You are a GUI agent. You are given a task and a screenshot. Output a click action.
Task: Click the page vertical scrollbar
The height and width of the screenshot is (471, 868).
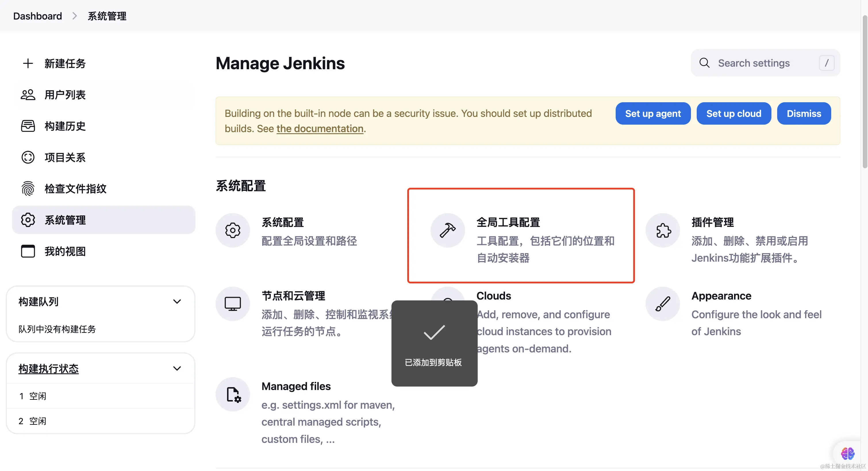pos(865,92)
